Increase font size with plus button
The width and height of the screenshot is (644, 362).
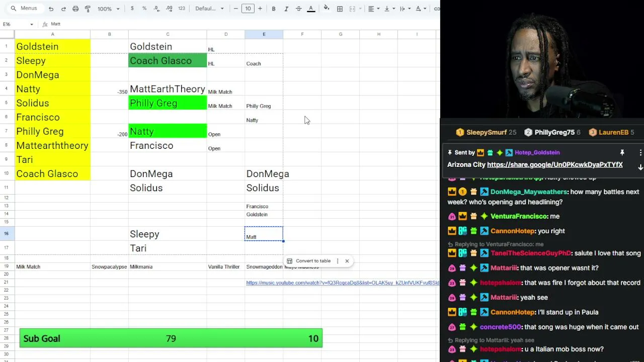pos(260,9)
